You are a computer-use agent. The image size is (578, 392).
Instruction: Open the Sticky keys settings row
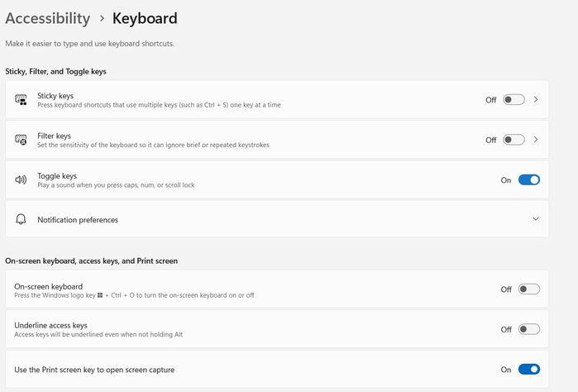(x=248, y=100)
